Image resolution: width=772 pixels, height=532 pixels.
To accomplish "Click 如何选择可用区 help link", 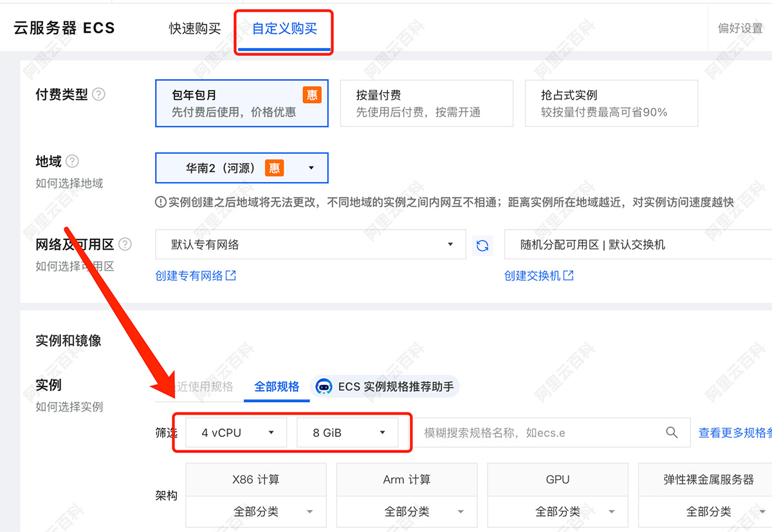I will pos(75,266).
